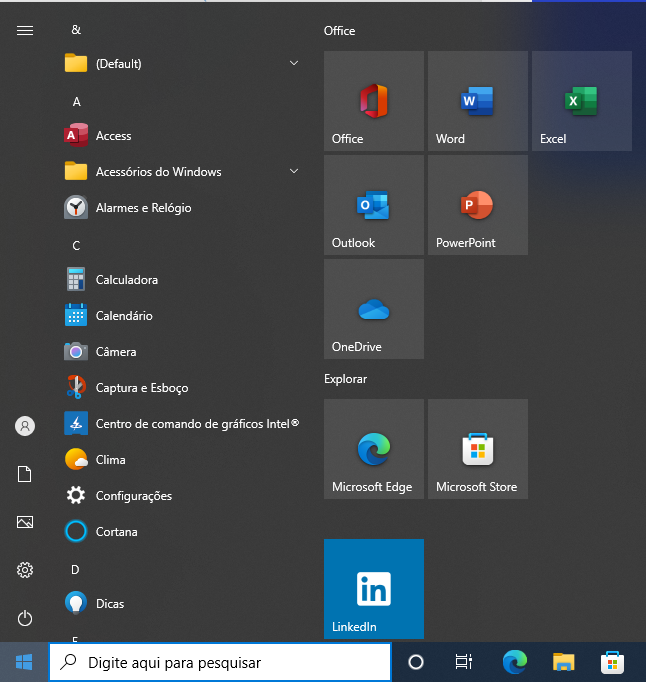The image size is (646, 682).
Task: Open the (Default) folder entry
Action: [x=181, y=64]
